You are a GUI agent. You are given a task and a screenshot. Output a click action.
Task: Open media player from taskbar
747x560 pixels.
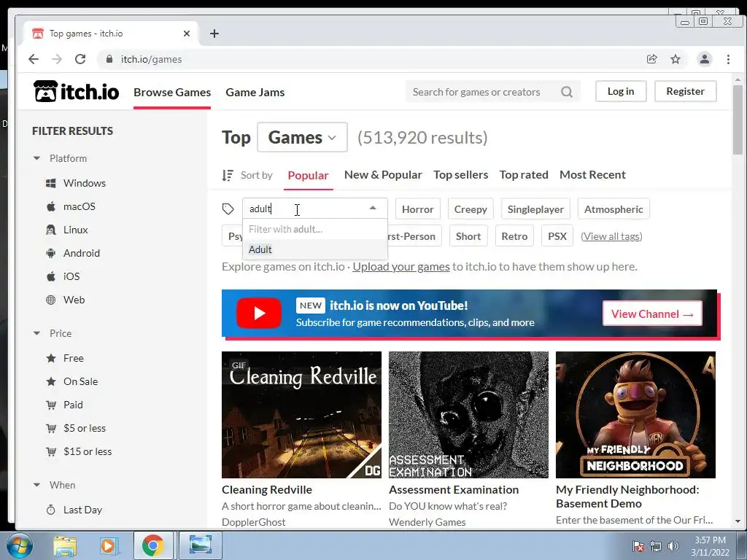(x=108, y=546)
